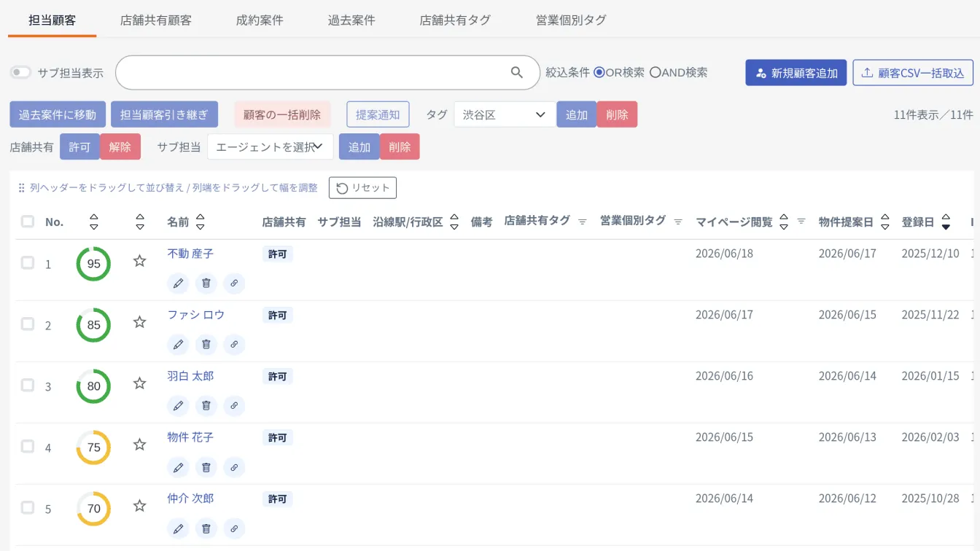Image resolution: width=980 pixels, height=551 pixels.
Task: Click trash icon for 羽白 太郎
Action: coord(206,406)
